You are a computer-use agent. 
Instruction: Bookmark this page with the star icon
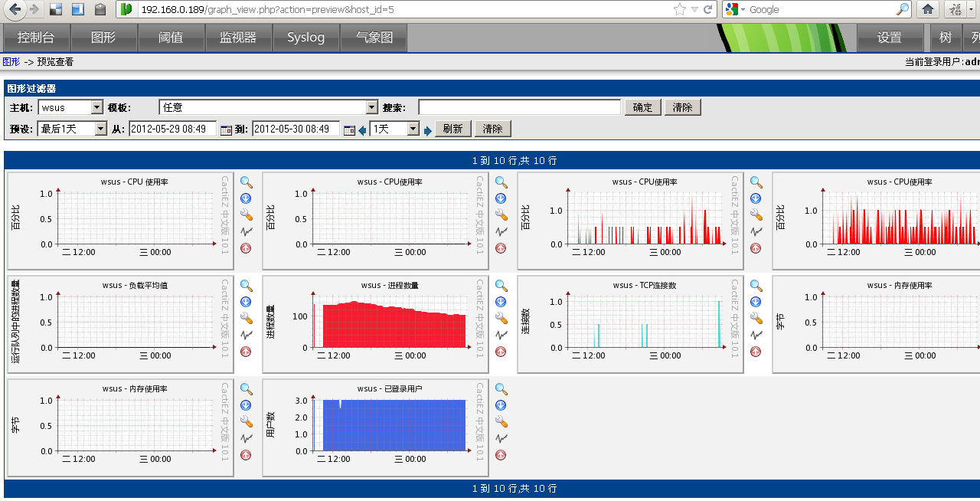click(680, 9)
